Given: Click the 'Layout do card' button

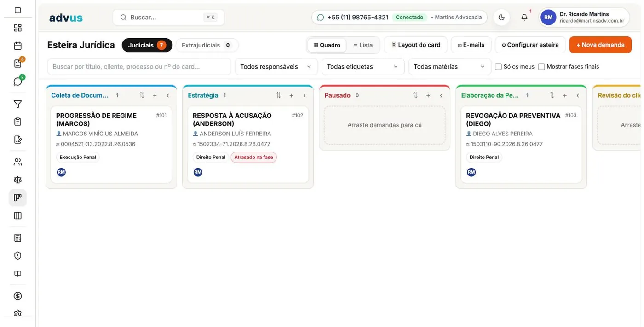Looking at the screenshot, I should 416,45.
